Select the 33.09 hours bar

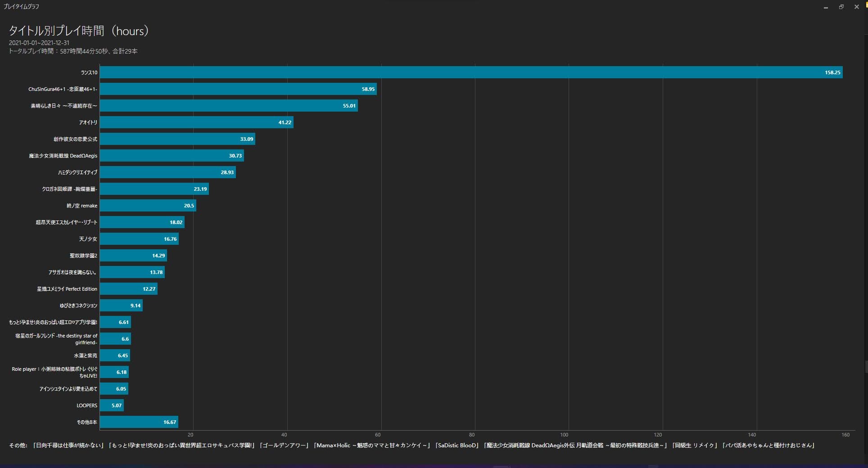tap(177, 139)
